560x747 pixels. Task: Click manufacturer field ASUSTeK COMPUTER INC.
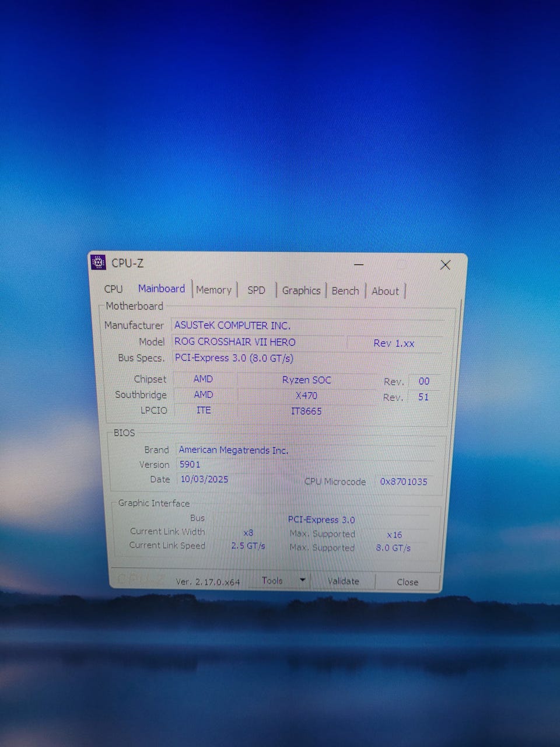pyautogui.click(x=309, y=326)
